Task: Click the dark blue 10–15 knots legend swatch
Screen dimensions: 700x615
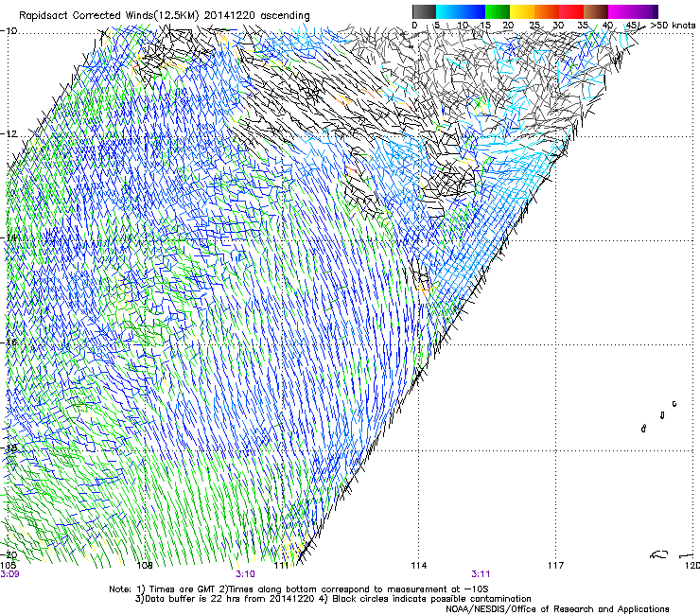Action: click(x=473, y=11)
